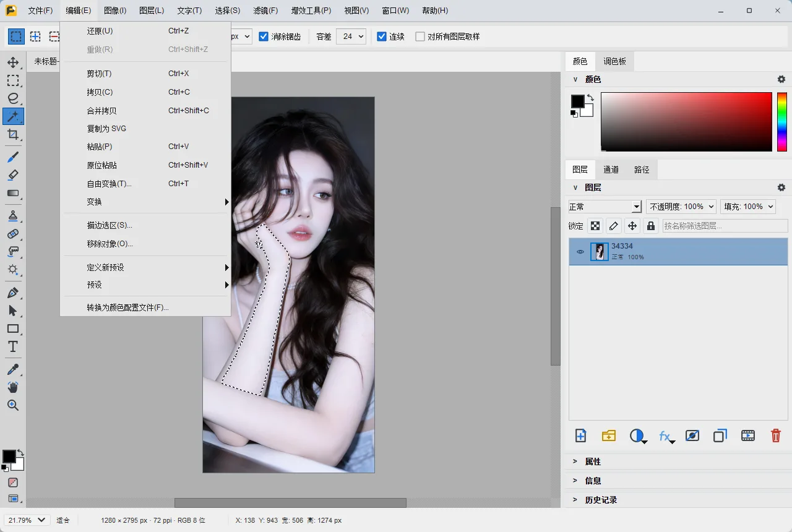
Task: Open the 滤镜(F) menu
Action: click(265, 11)
